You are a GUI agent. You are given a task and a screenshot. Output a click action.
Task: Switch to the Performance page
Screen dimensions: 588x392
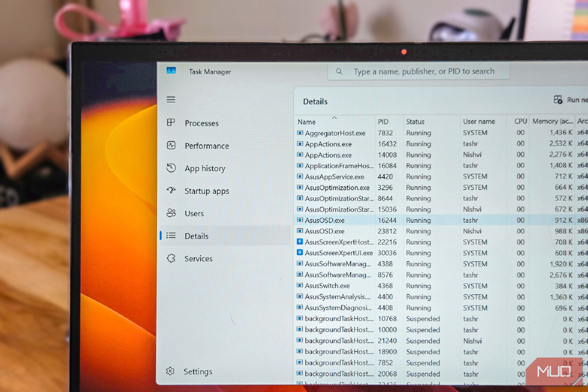tap(225, 146)
